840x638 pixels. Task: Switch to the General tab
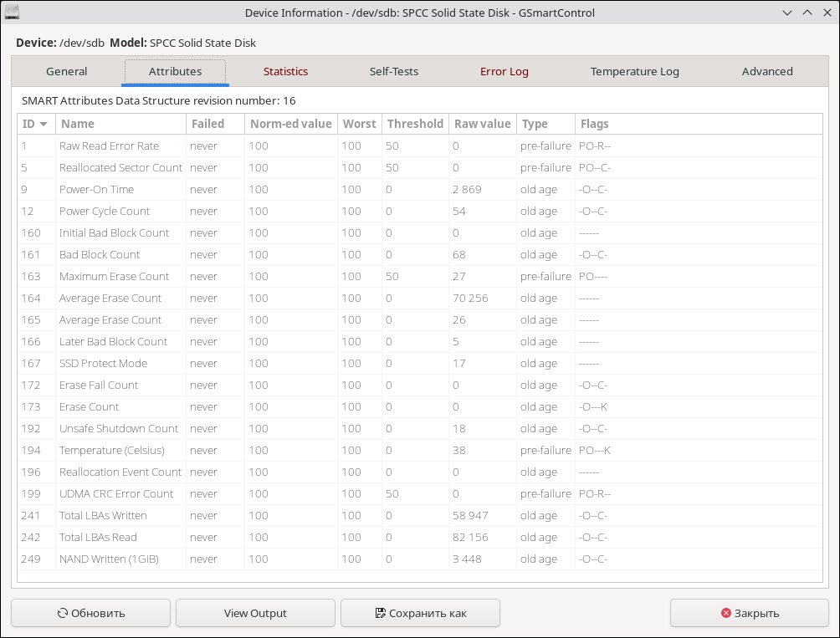(x=67, y=72)
